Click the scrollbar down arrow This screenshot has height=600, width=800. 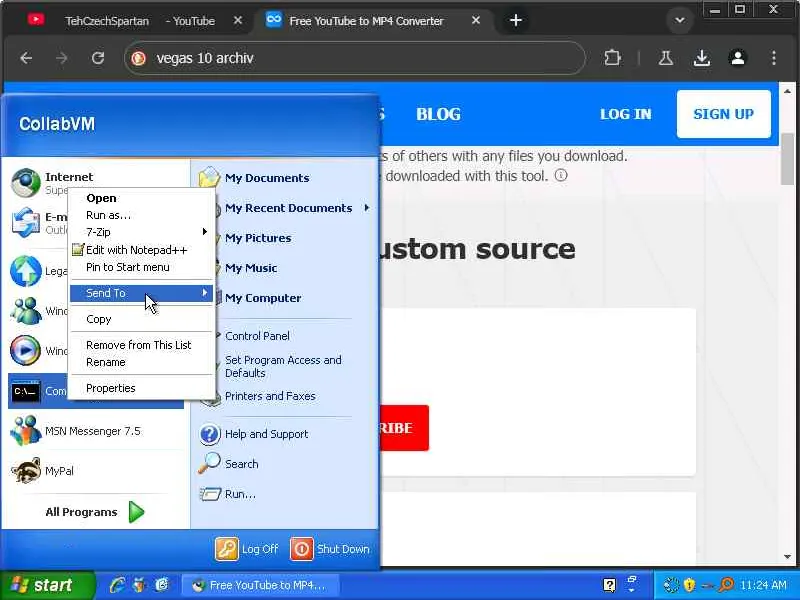(x=787, y=557)
